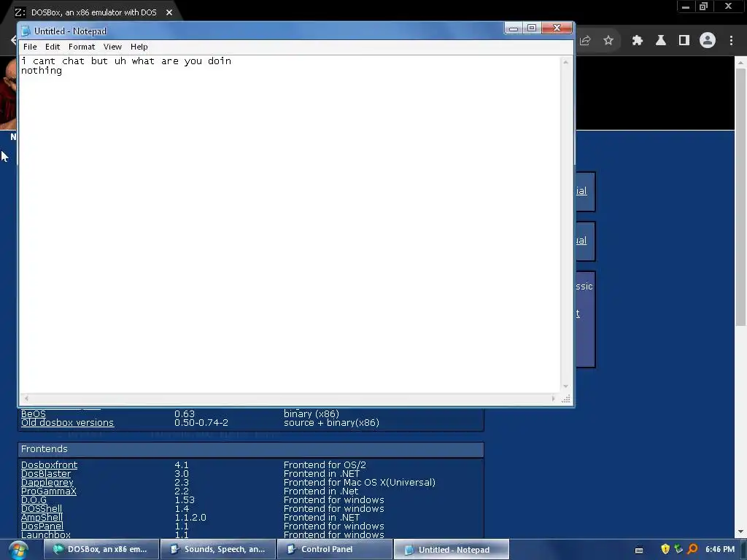Open the browser profile avatar
This screenshot has height=560, width=747.
708,41
